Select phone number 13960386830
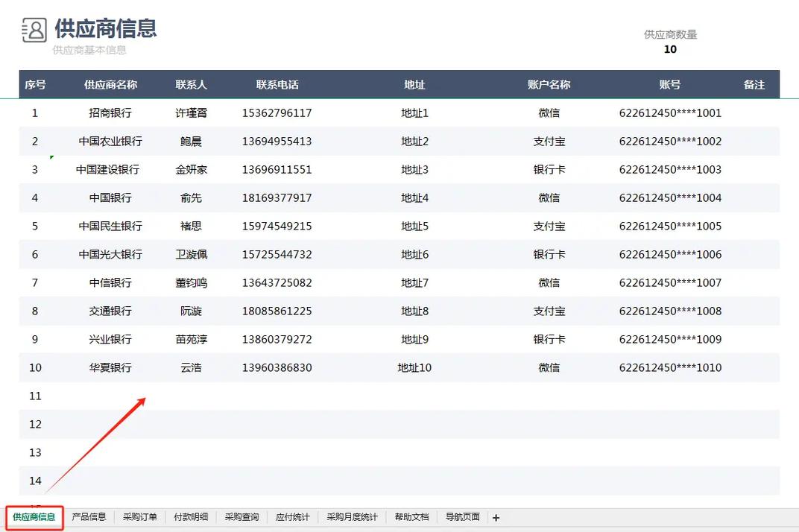Image resolution: width=799 pixels, height=532 pixels. (x=277, y=367)
